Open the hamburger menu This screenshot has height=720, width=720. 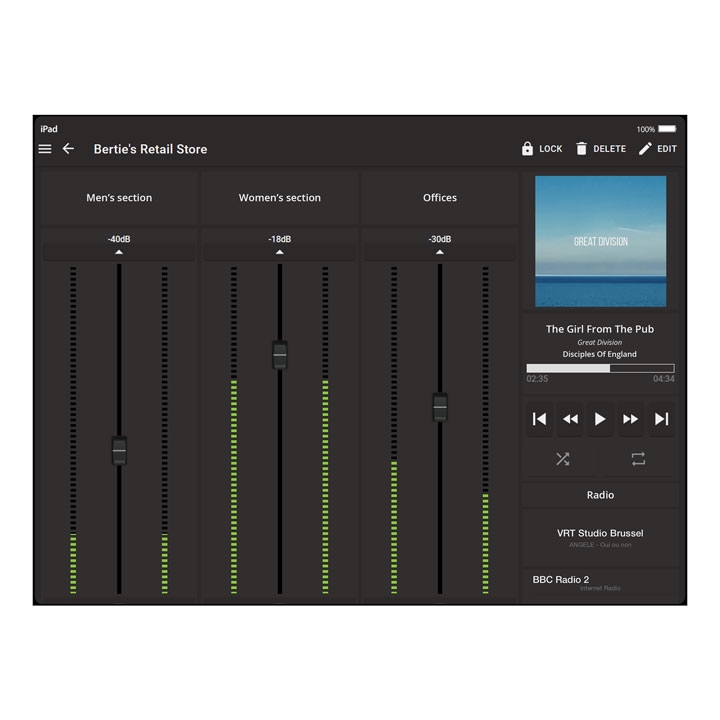point(45,149)
